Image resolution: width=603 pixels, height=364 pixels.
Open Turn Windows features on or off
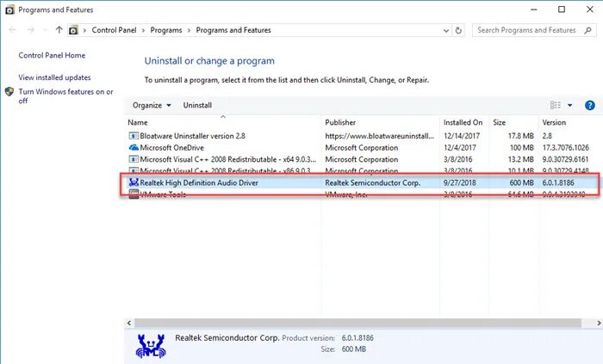[x=65, y=96]
